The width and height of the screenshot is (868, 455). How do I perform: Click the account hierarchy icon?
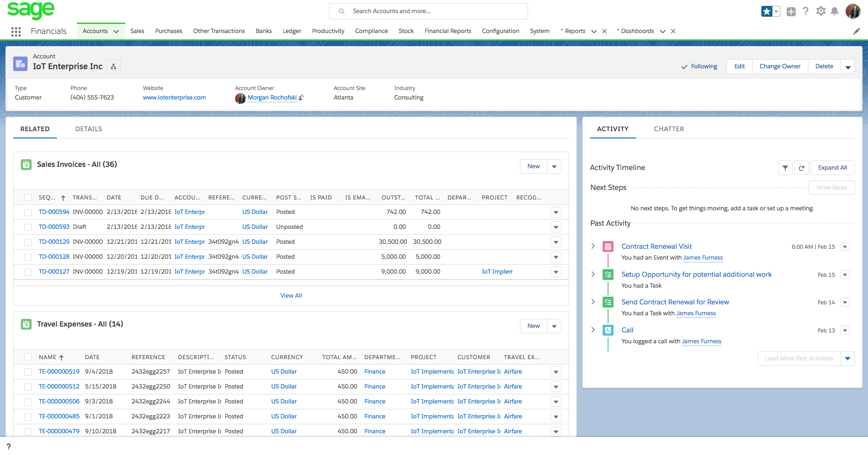113,66
